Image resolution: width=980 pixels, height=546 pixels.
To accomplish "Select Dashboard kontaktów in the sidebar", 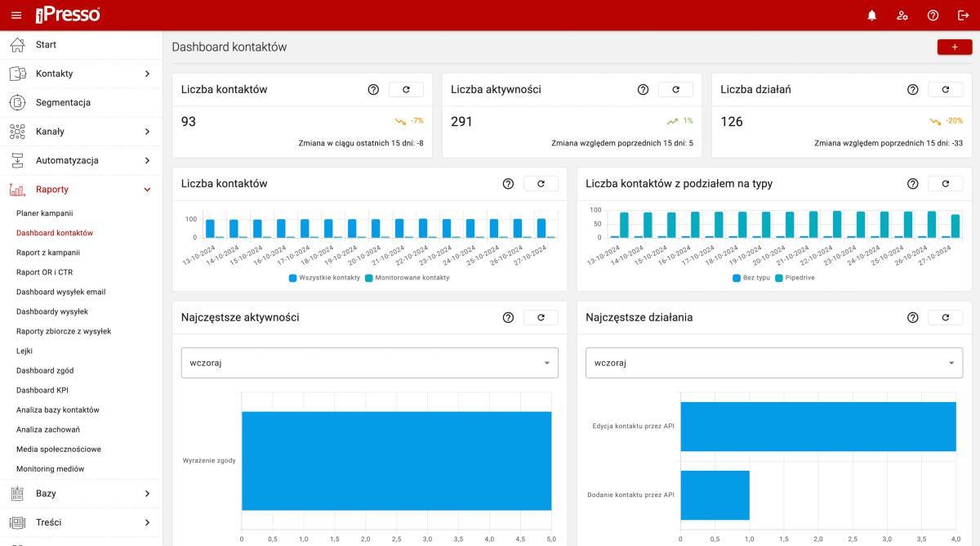I will [55, 233].
